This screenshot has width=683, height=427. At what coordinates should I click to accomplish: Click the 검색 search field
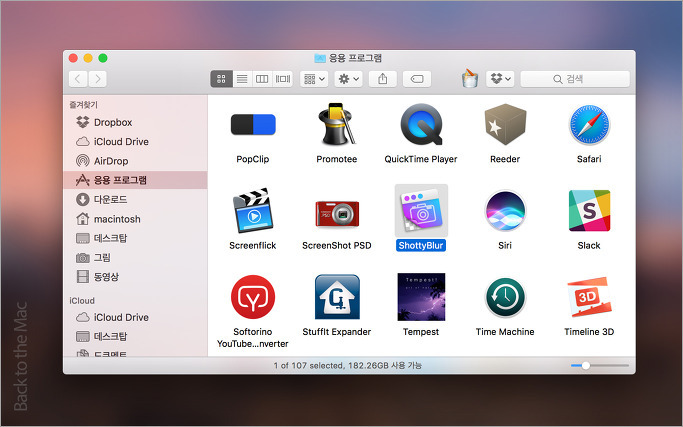(x=575, y=79)
